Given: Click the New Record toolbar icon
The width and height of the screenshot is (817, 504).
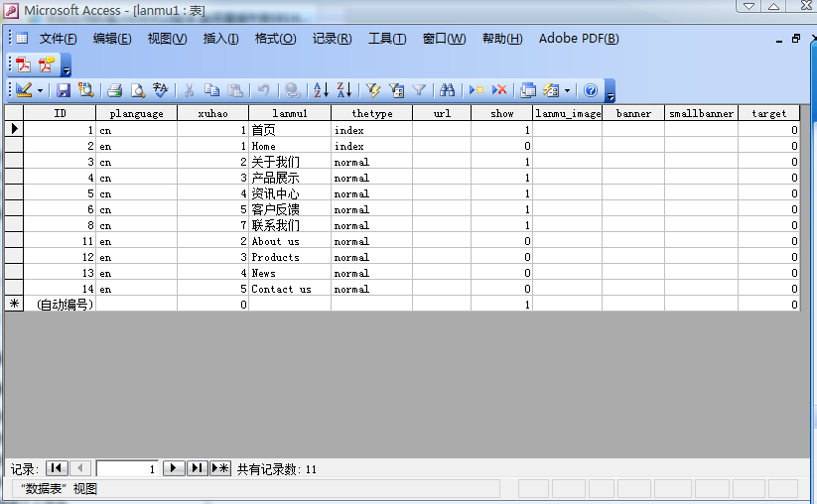Looking at the screenshot, I should pyautogui.click(x=477, y=90).
